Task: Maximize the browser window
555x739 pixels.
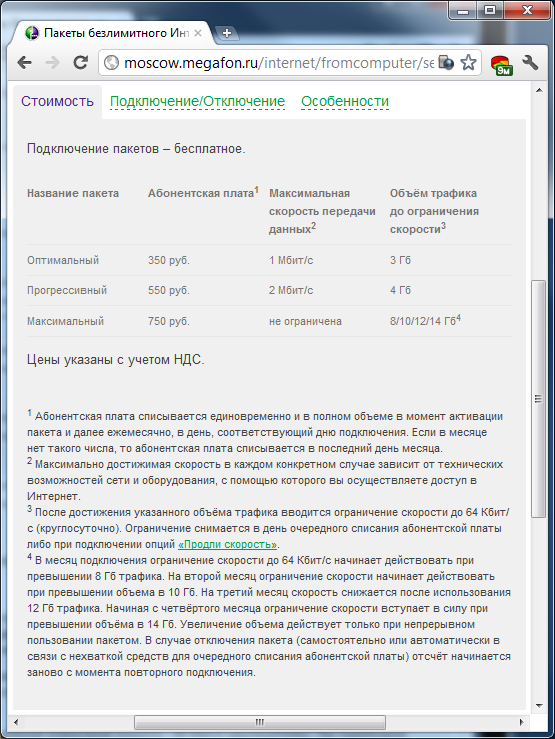Action: [x=490, y=10]
